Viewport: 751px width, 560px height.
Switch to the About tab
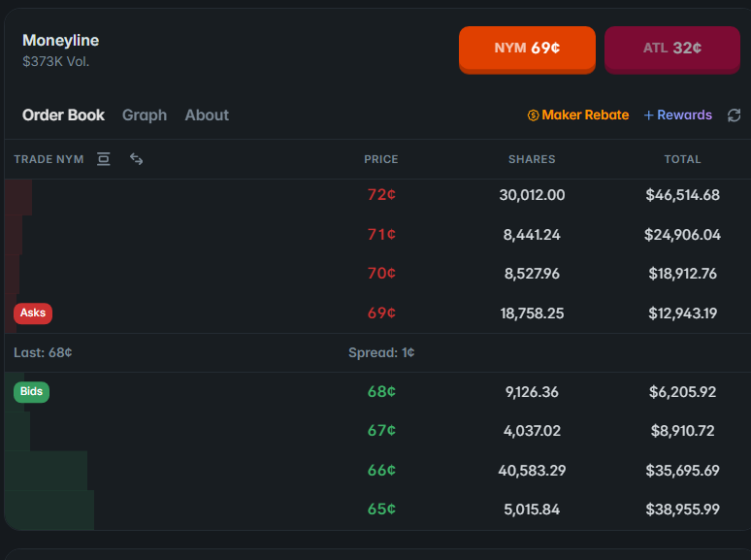click(207, 115)
